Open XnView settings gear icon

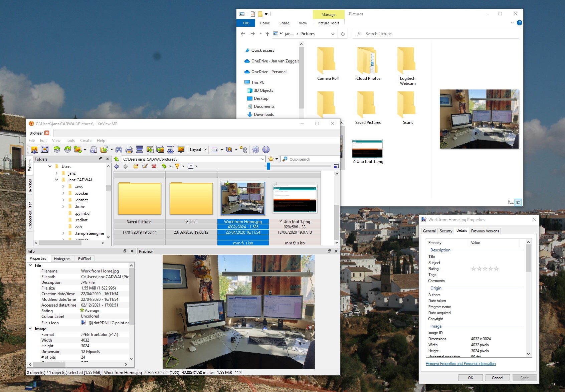(x=255, y=150)
